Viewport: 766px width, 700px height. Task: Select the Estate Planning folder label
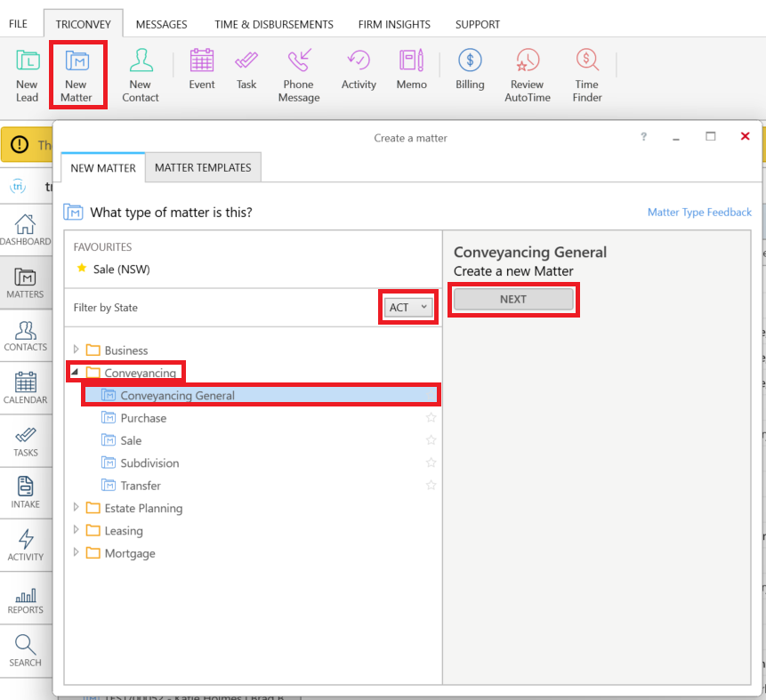pos(143,509)
